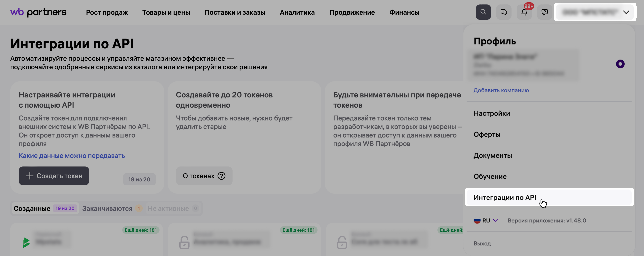Open notifications bell with 99+ badge
This screenshot has height=256, width=644.
tap(524, 12)
